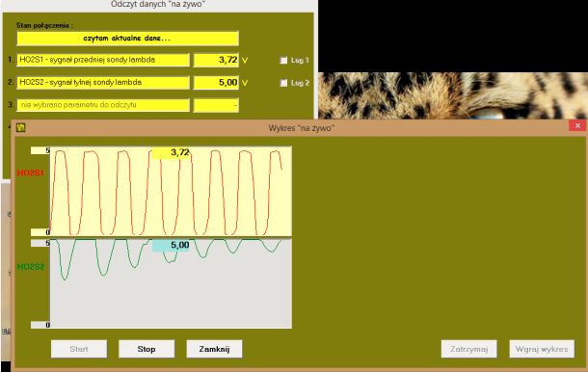The height and width of the screenshot is (372, 588).
Task: Click the 5,00 V value field
Action: tap(216, 83)
